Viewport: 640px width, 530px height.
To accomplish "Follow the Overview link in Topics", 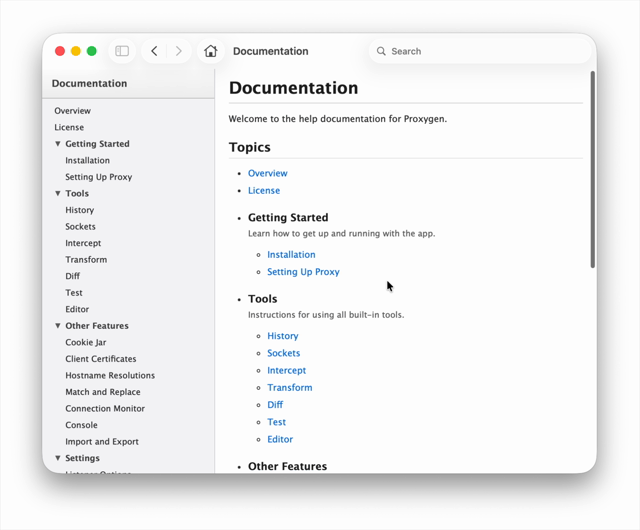I will (x=268, y=173).
